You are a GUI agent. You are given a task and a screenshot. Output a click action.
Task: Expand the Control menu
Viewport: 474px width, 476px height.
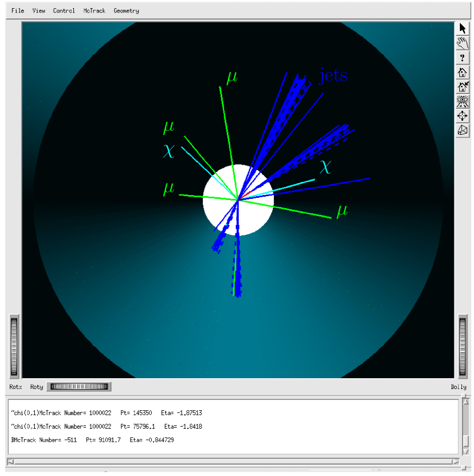click(x=64, y=11)
